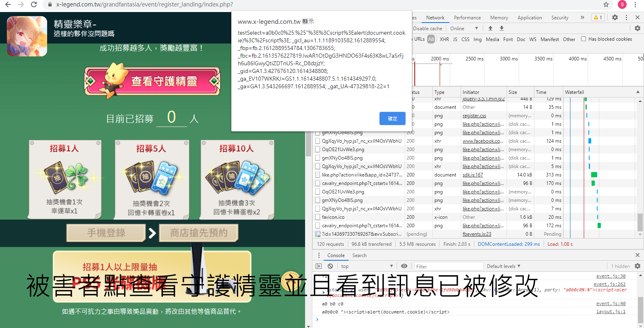The image size is (644, 328).
Task: Export HAR file with download arrow
Action: [502, 28]
